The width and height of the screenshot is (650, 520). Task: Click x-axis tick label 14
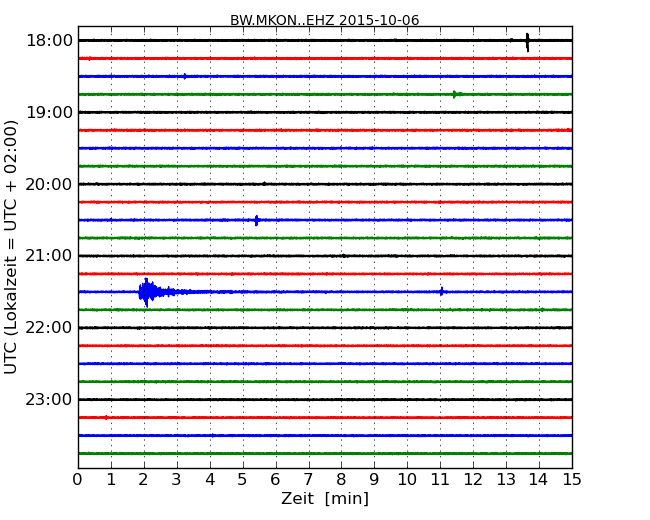[539, 479]
